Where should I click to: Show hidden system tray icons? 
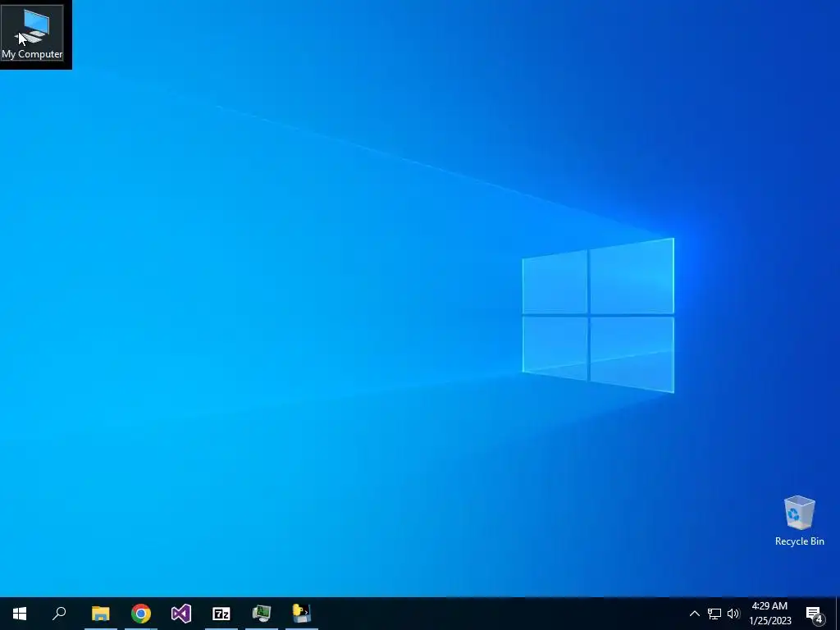click(x=694, y=614)
